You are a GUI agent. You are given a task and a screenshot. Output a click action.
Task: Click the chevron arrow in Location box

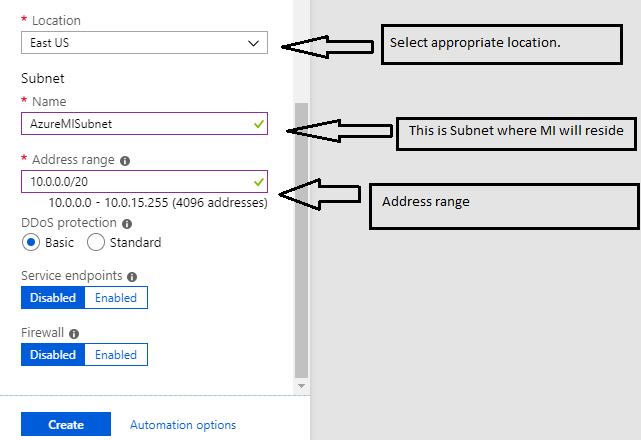(253, 43)
